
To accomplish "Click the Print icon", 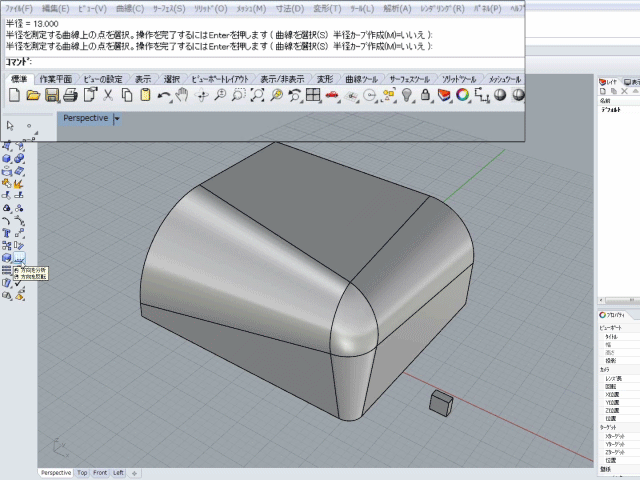I will tap(70, 96).
